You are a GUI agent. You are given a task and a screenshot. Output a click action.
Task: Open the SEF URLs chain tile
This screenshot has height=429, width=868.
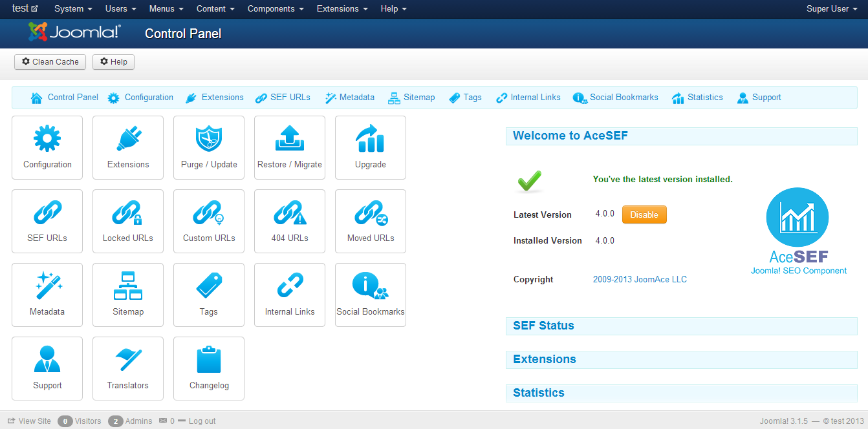(47, 221)
